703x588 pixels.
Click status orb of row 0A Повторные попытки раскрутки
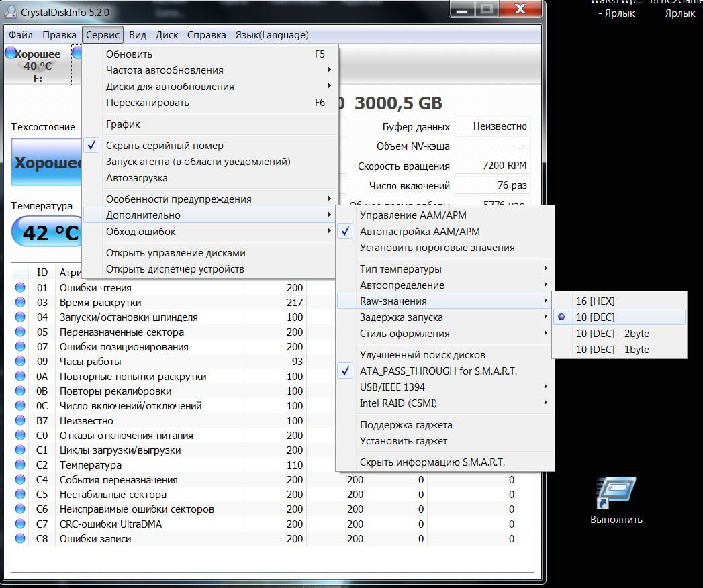click(x=20, y=376)
